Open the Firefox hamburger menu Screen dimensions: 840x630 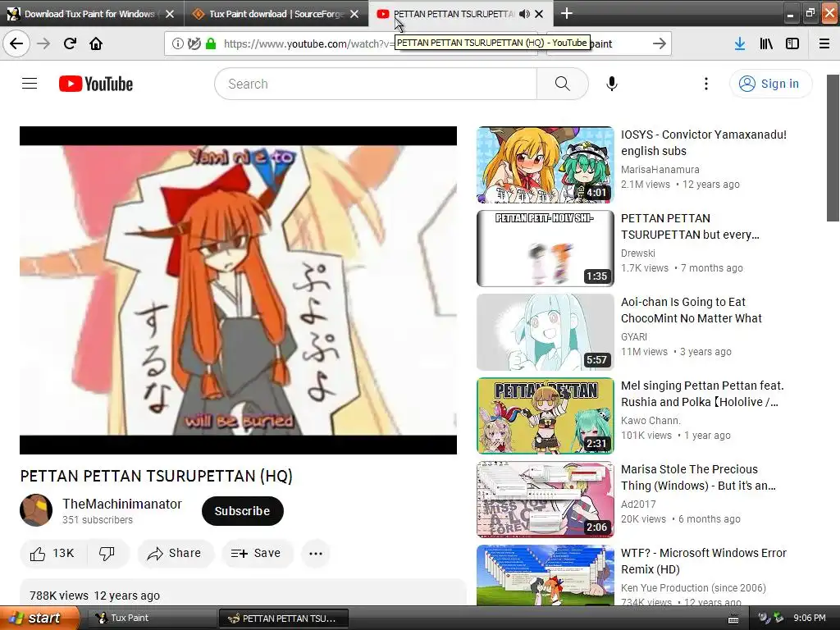(824, 43)
